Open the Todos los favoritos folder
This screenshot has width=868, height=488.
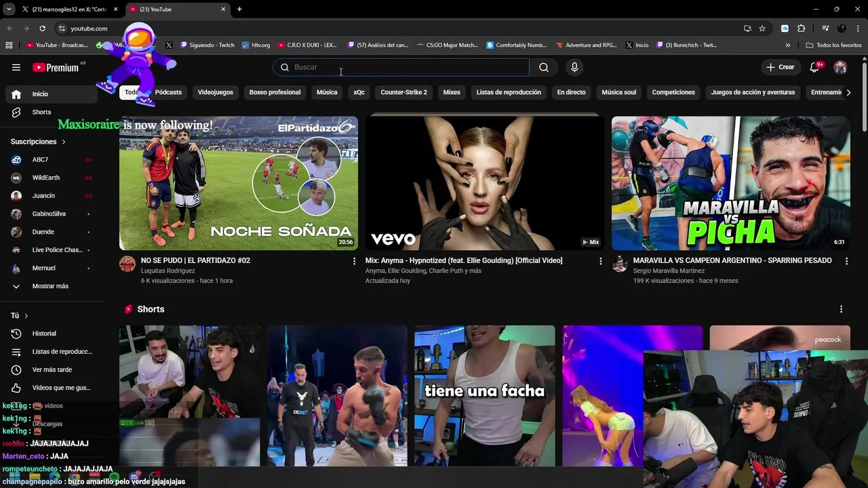coord(833,45)
